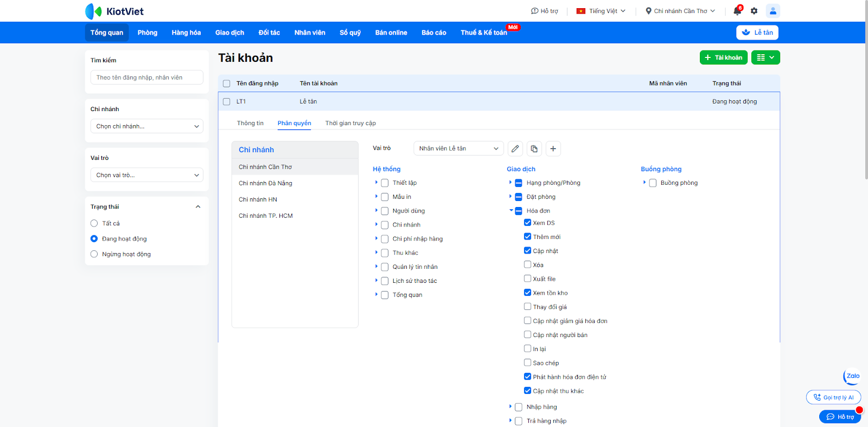Open the Giao dịch menu
The width and height of the screenshot is (868, 427).
click(229, 33)
